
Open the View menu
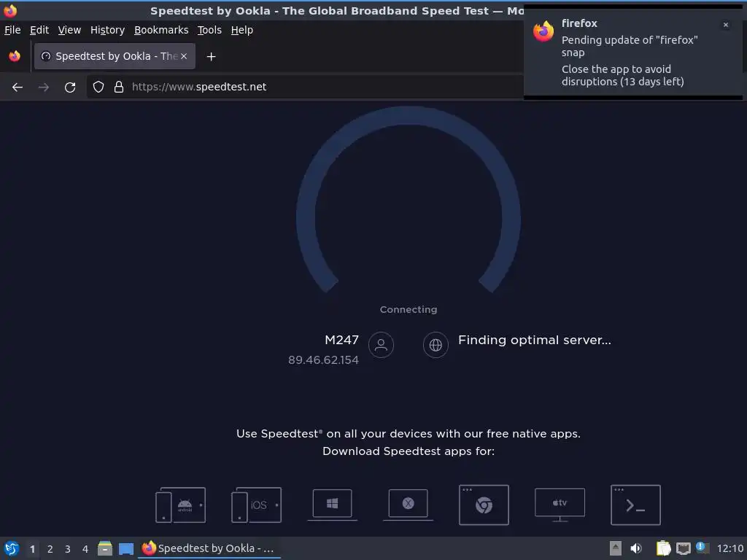69,30
